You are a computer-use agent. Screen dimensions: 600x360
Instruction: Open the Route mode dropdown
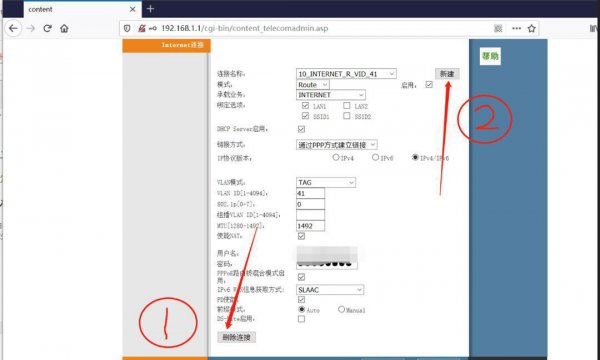click(x=313, y=85)
